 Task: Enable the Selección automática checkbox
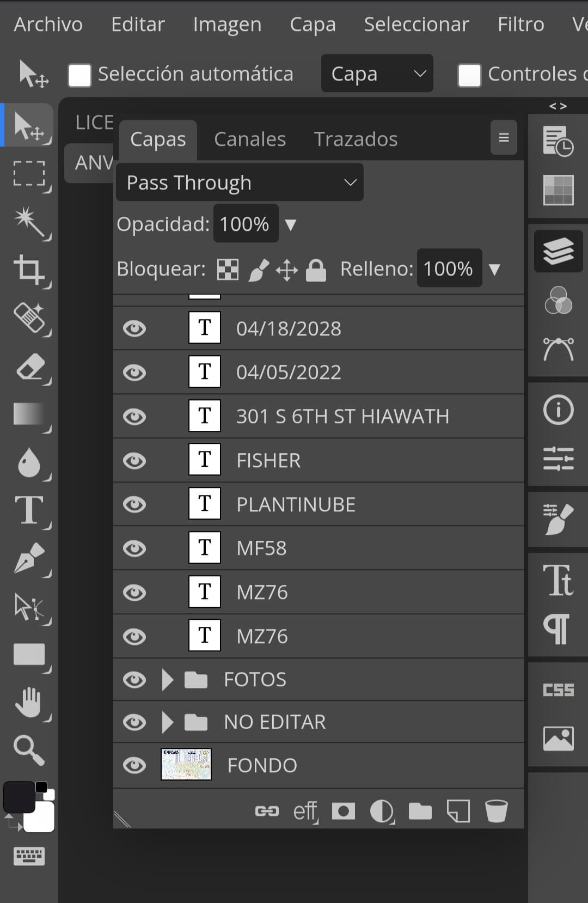tap(79, 75)
